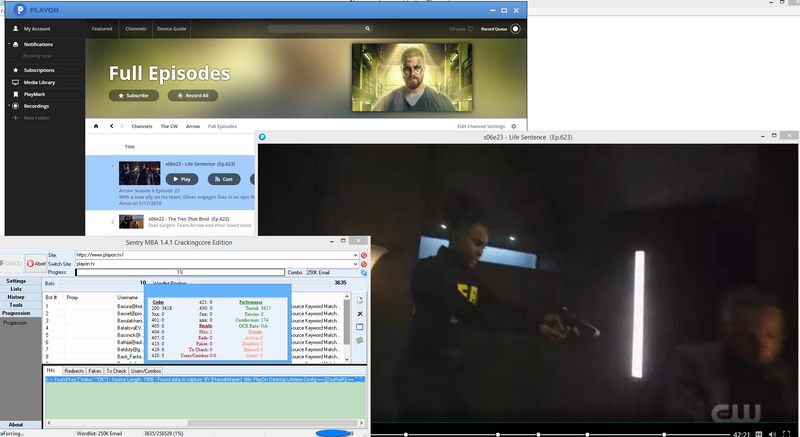800x437 pixels.
Task: Switch to the To Check tab
Action: (x=116, y=371)
